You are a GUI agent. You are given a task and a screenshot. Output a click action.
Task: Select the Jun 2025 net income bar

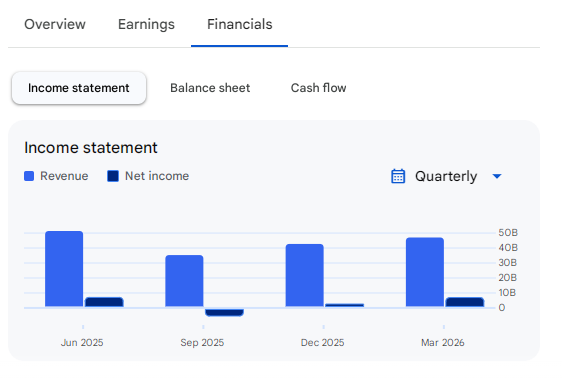tap(104, 302)
